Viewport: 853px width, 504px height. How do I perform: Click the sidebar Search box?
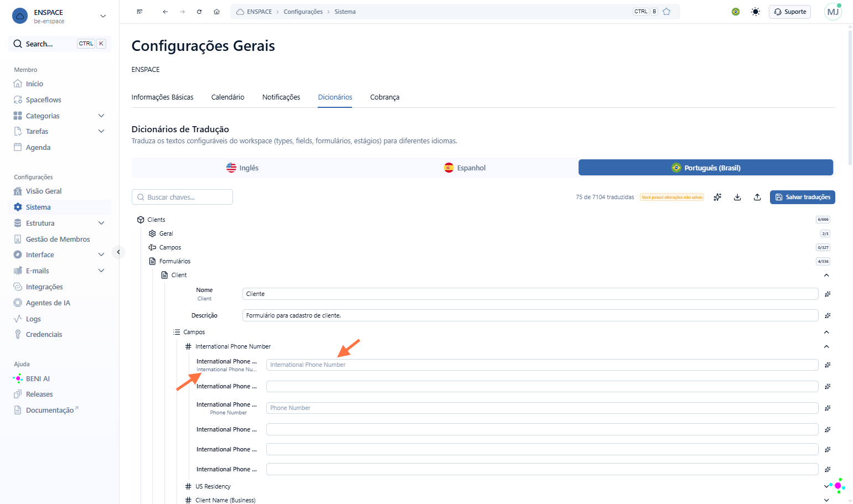(60, 44)
